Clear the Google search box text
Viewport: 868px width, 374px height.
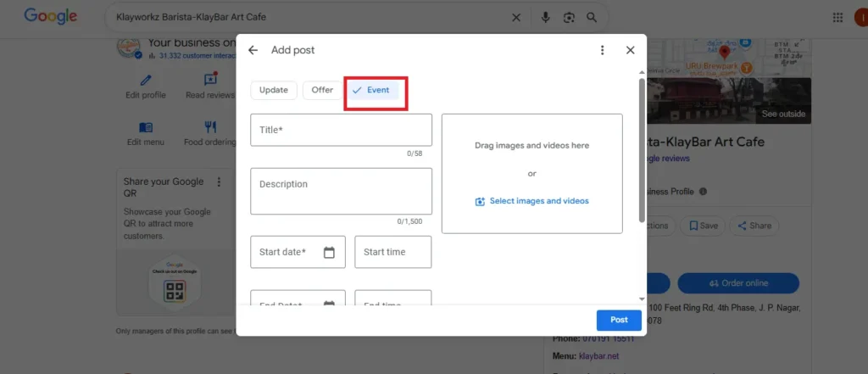[x=516, y=18]
